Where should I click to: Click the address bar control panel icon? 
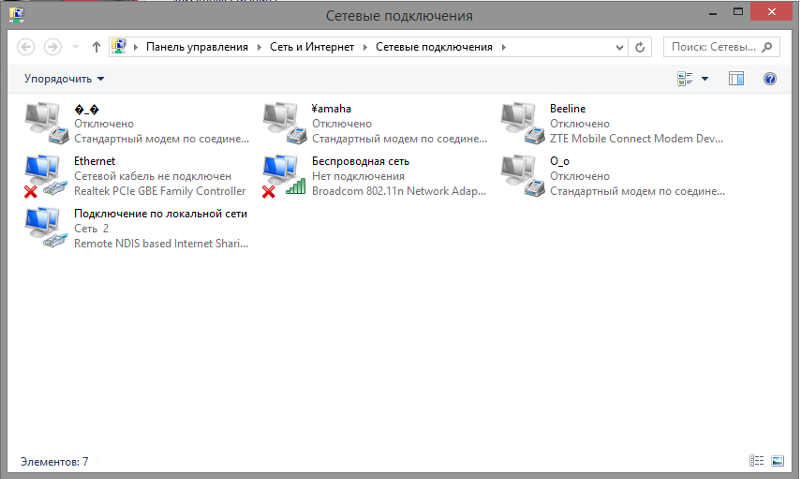pos(119,46)
